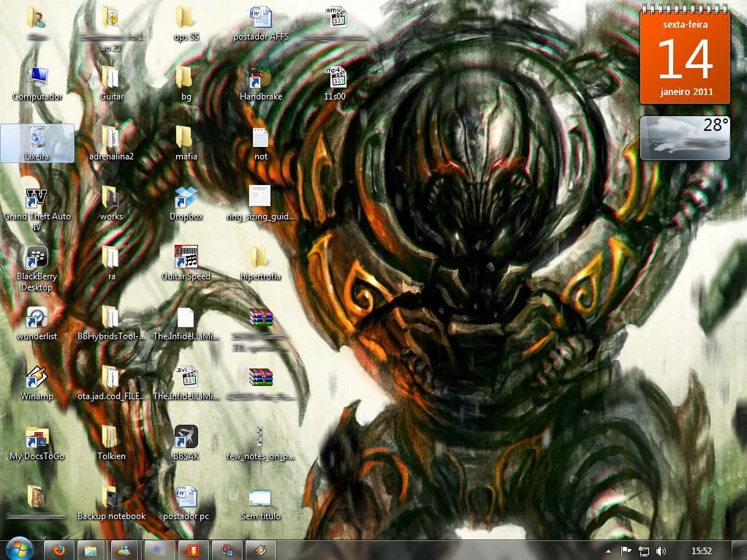The height and width of the screenshot is (560, 747).
Task: Open the Computador desktop icon
Action: tap(37, 84)
